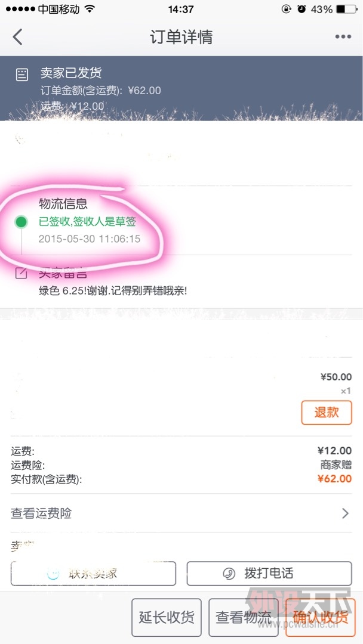Tap the WiFi signal status icon
Viewport: 363px width, 644px height.
pos(90,10)
